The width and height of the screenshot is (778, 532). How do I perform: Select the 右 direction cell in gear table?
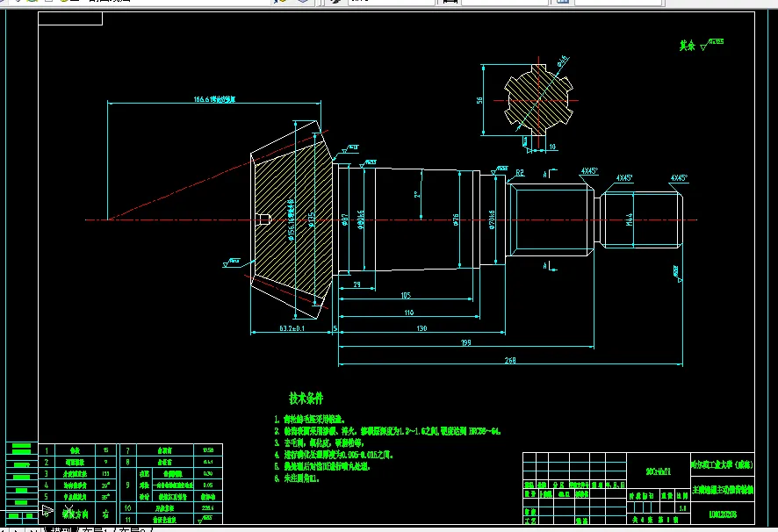pos(105,514)
